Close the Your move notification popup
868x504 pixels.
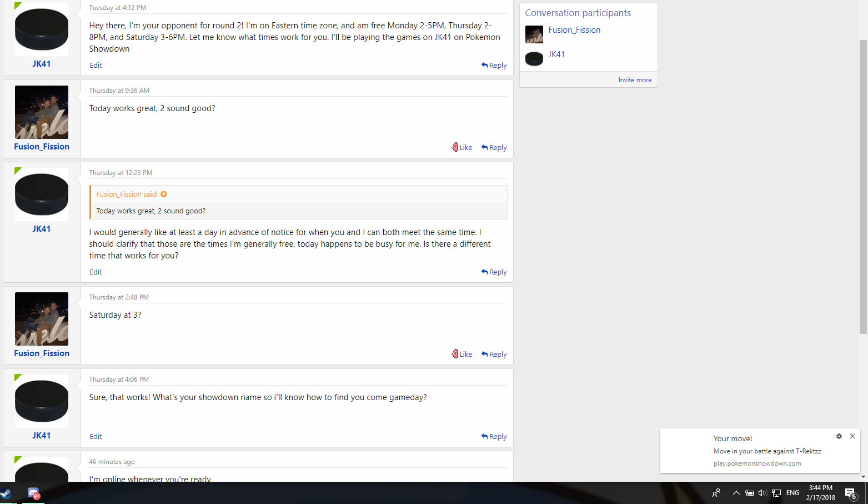(x=852, y=436)
